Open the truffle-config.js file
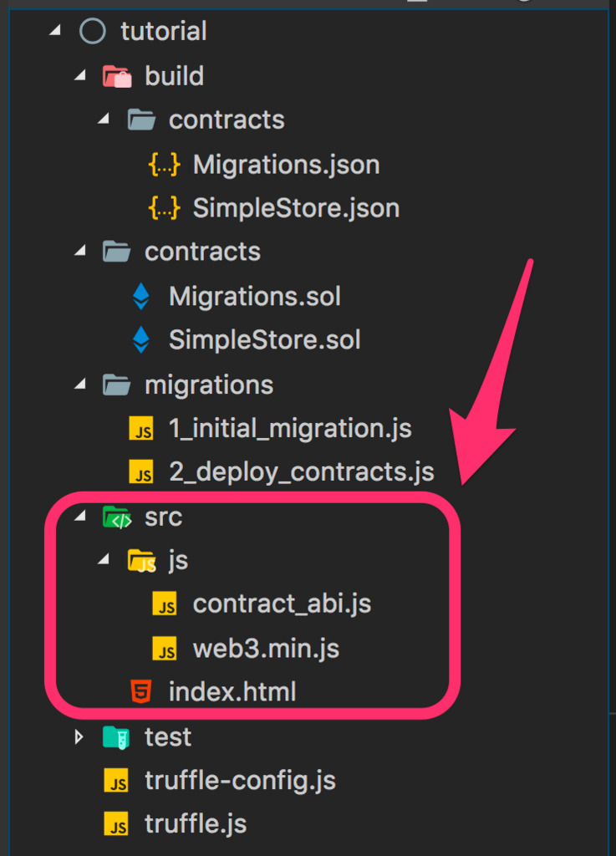This screenshot has width=616, height=856. coord(240,781)
